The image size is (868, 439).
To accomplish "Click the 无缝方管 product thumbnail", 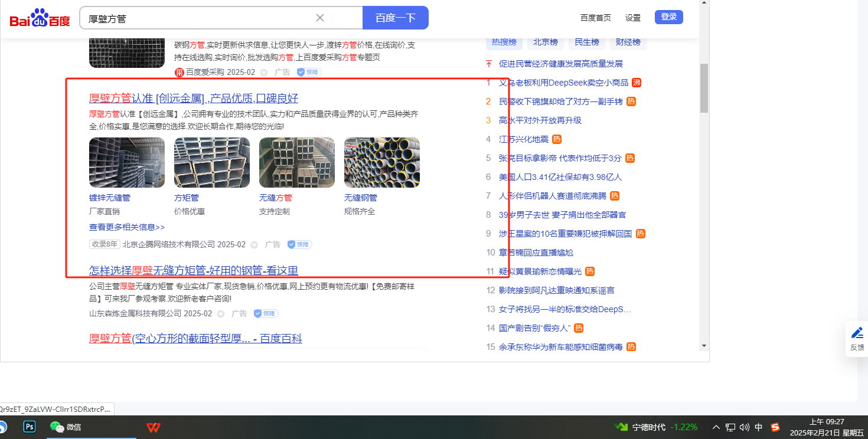I will coord(297,163).
